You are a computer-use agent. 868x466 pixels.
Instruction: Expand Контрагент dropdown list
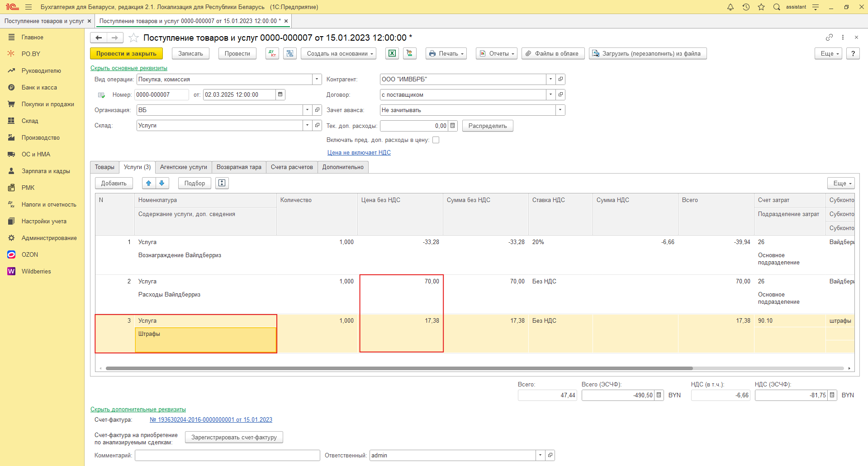550,79
